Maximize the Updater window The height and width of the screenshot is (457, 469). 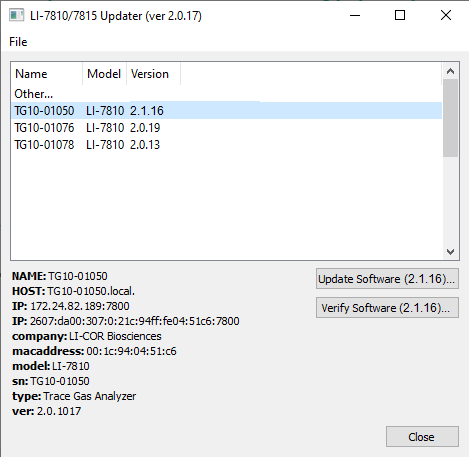pyautogui.click(x=400, y=15)
